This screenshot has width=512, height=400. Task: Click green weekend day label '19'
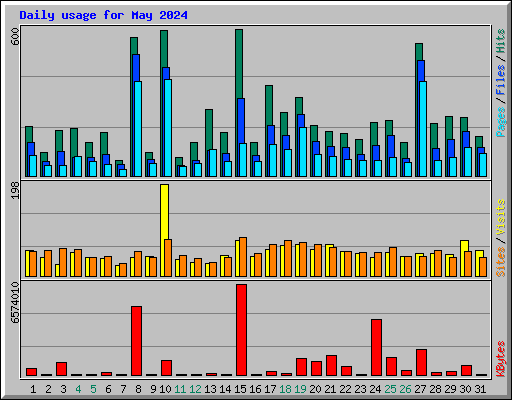point(300,389)
